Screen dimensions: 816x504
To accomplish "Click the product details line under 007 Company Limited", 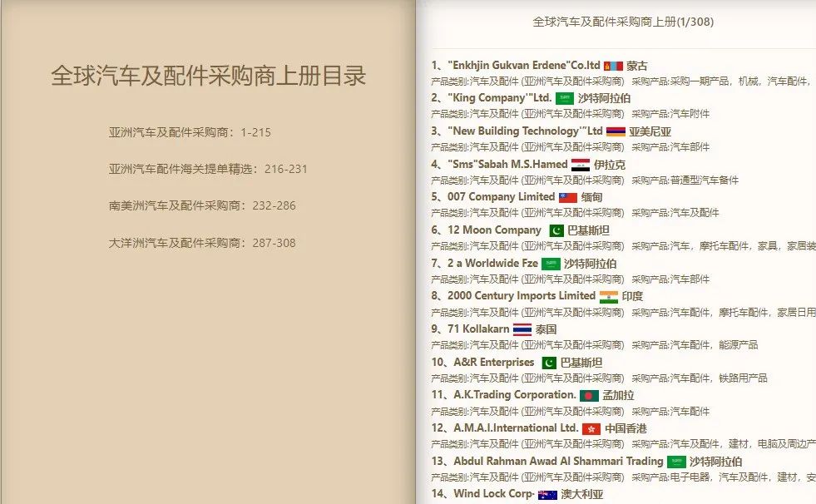I will pyautogui.click(x=575, y=213).
